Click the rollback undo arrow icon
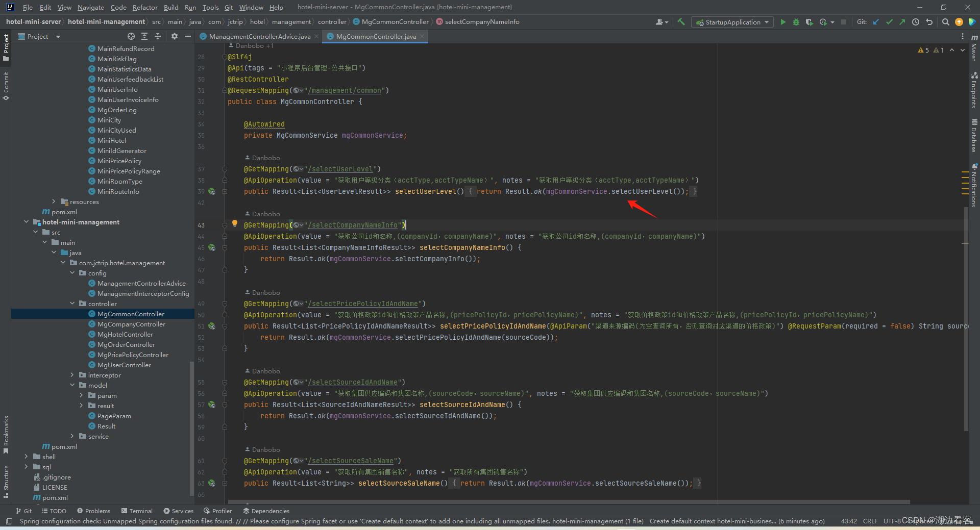The height and width of the screenshot is (530, 980). pos(929,22)
